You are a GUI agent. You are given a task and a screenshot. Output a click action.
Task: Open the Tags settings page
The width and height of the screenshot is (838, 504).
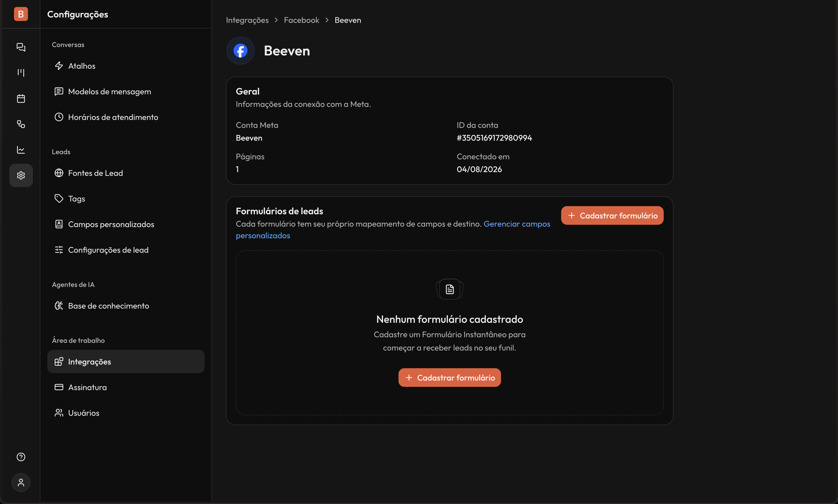point(126,199)
